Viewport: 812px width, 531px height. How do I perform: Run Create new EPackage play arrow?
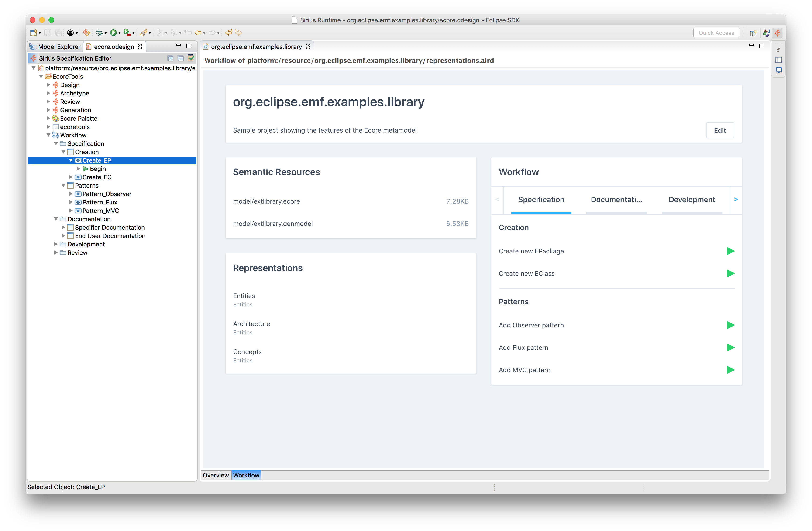pos(730,251)
